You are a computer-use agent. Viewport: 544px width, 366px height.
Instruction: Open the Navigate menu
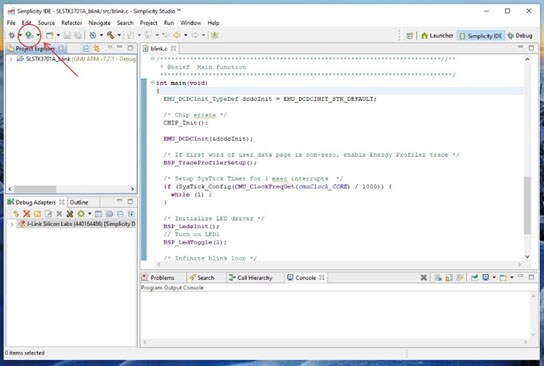click(x=99, y=23)
